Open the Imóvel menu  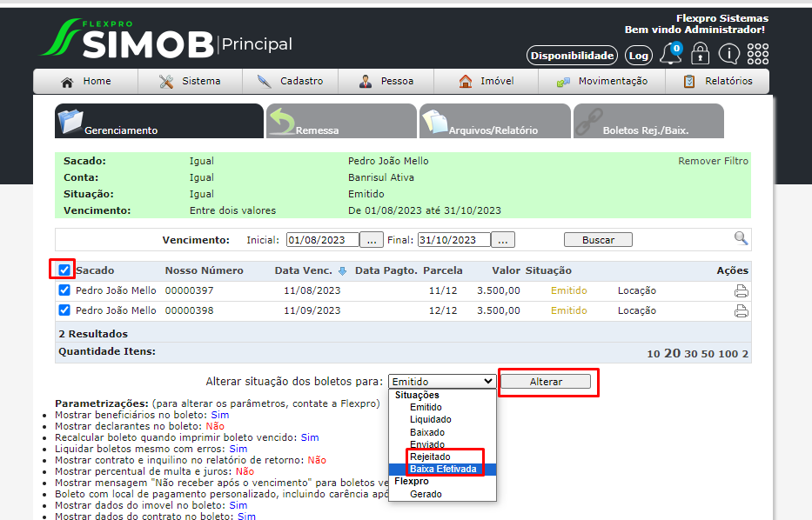pyautogui.click(x=487, y=81)
